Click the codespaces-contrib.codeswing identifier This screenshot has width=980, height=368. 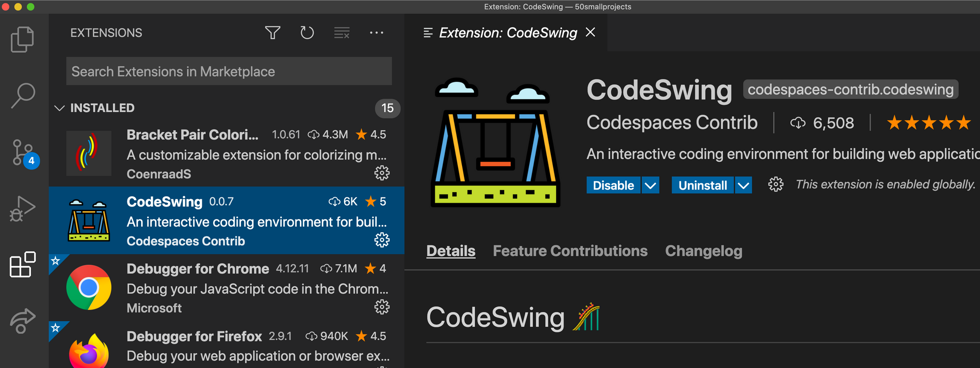[x=851, y=89]
